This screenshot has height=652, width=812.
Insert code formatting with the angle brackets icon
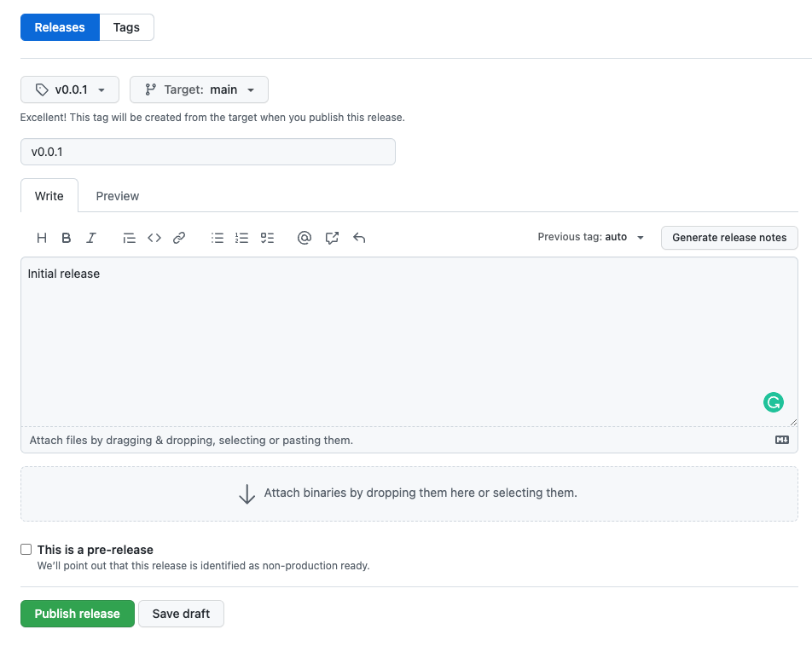(x=154, y=238)
